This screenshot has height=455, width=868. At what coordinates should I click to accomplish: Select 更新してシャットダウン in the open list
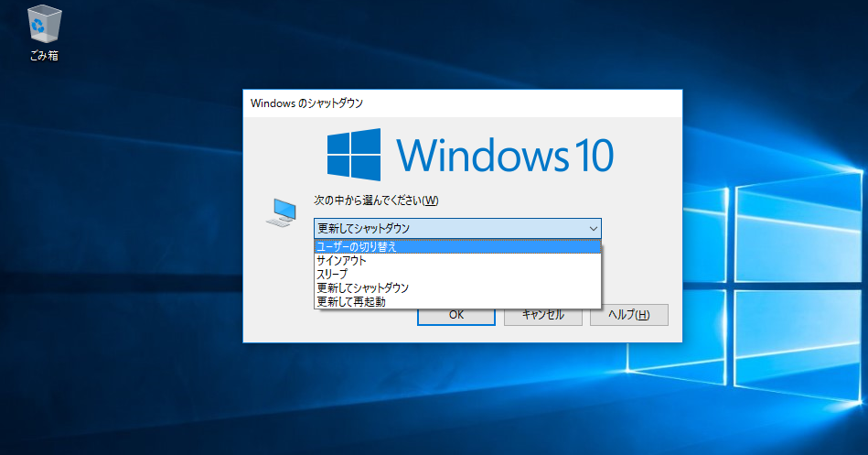pyautogui.click(x=457, y=288)
